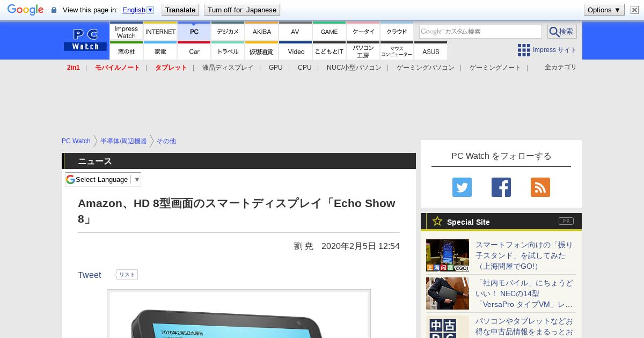
Task: Click the Tweet link
Action: pos(90,275)
